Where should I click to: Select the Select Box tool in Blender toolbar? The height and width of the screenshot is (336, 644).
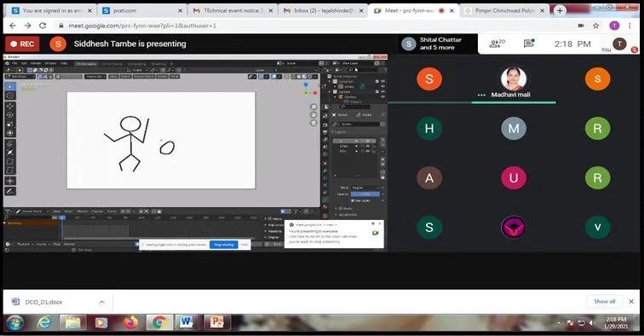(10, 86)
